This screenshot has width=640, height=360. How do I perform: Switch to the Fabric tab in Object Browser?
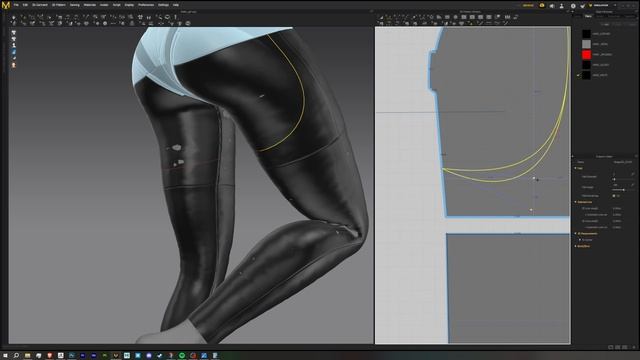[588, 16]
